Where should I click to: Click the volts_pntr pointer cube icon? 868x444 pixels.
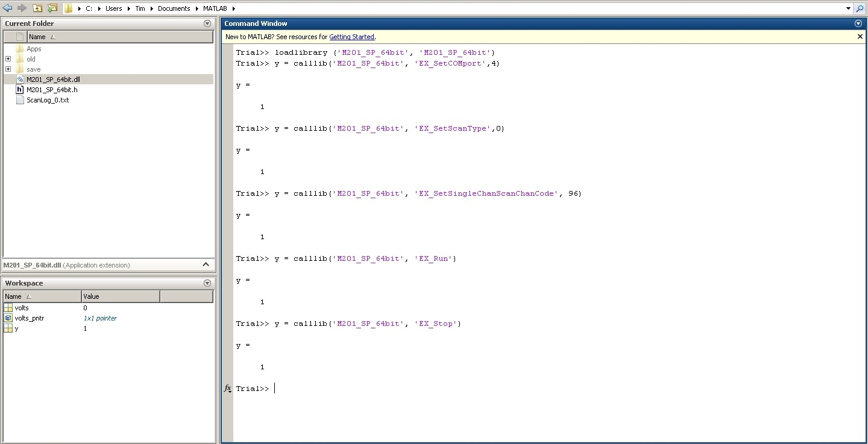coord(8,318)
